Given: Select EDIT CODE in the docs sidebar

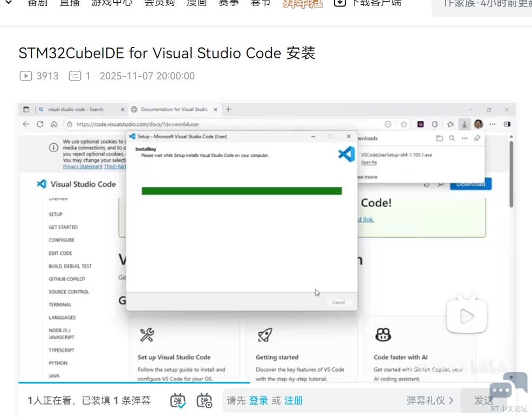Looking at the screenshot, I should pos(60,253).
